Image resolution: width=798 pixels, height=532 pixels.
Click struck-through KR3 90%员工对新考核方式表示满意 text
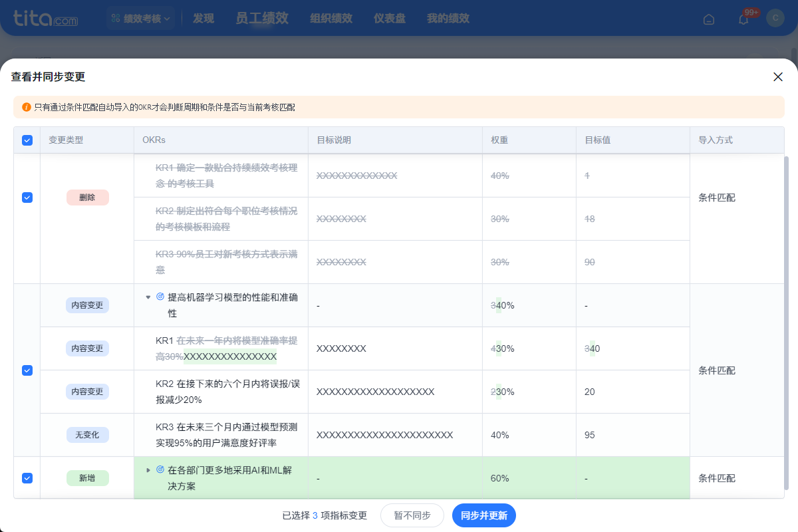point(226,262)
